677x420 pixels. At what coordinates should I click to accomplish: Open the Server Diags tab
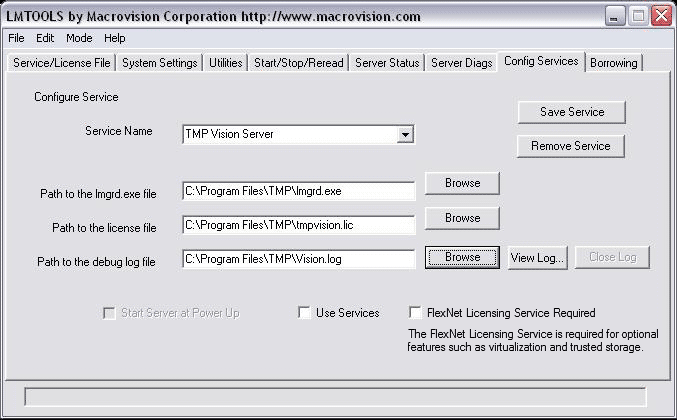461,63
